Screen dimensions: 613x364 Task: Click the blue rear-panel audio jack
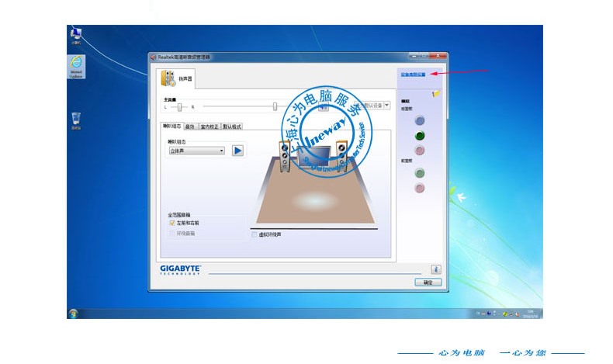(x=420, y=120)
